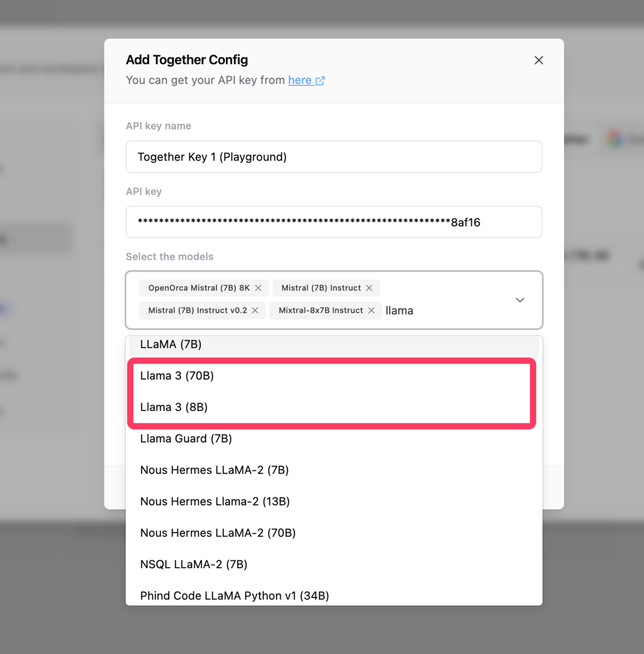
Task: Select the Llama Guard (7B) model
Action: tap(334, 439)
